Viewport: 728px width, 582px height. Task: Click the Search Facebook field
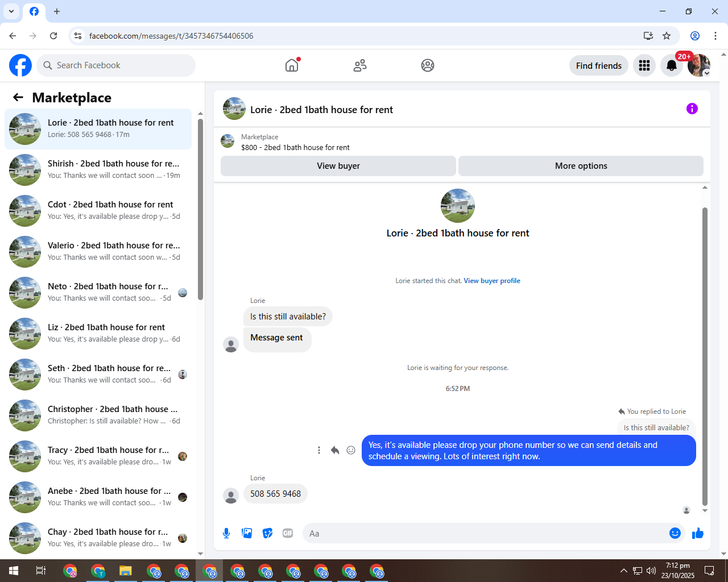pyautogui.click(x=116, y=65)
